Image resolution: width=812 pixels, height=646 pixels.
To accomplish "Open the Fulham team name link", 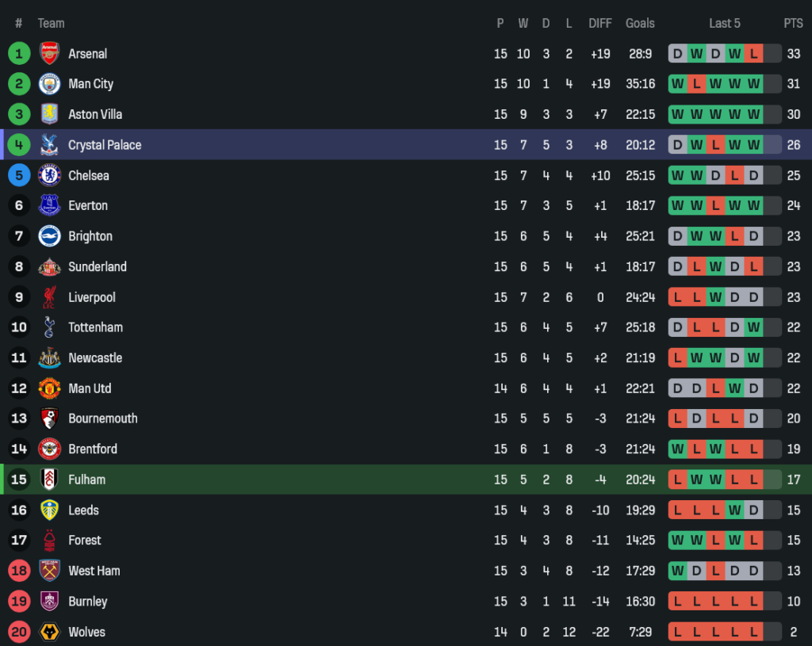I will (86, 480).
